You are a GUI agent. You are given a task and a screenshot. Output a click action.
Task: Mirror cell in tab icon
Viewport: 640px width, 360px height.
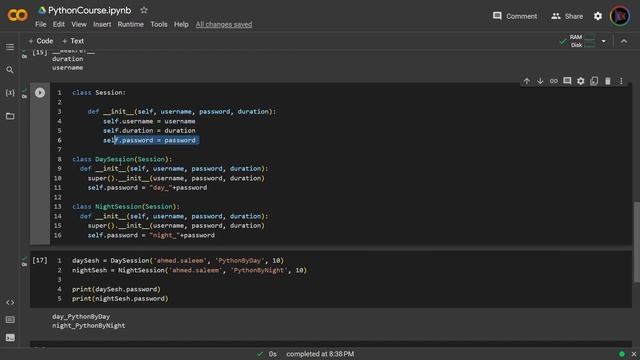pos(594,81)
